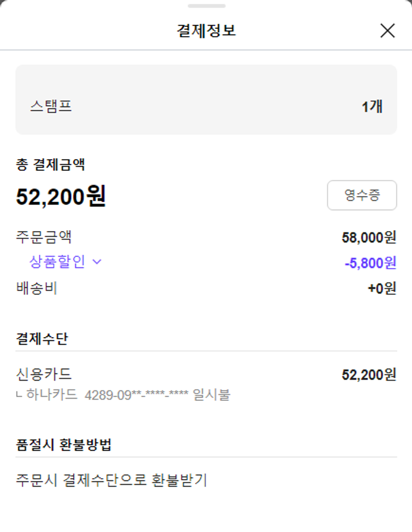Screen dimensions: 412x532
Task: Click the 하나카드 card number line
Action: pos(129,395)
